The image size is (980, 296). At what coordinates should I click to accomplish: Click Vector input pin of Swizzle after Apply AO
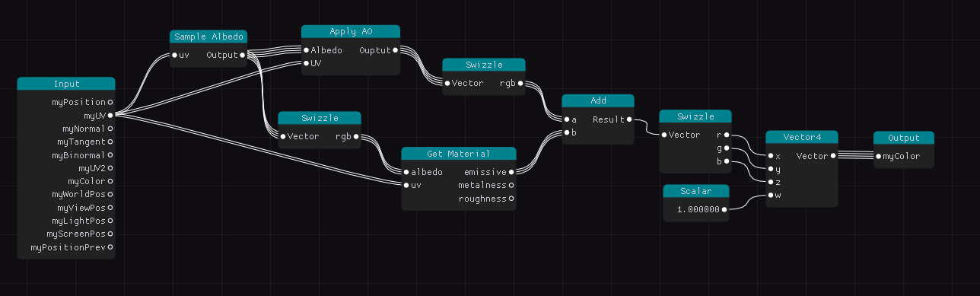447,83
